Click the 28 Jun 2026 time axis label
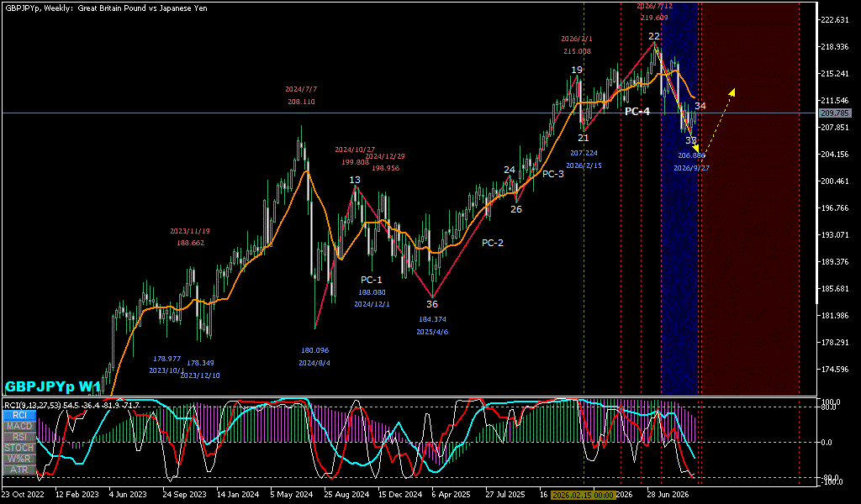861x504 pixels. point(667,495)
